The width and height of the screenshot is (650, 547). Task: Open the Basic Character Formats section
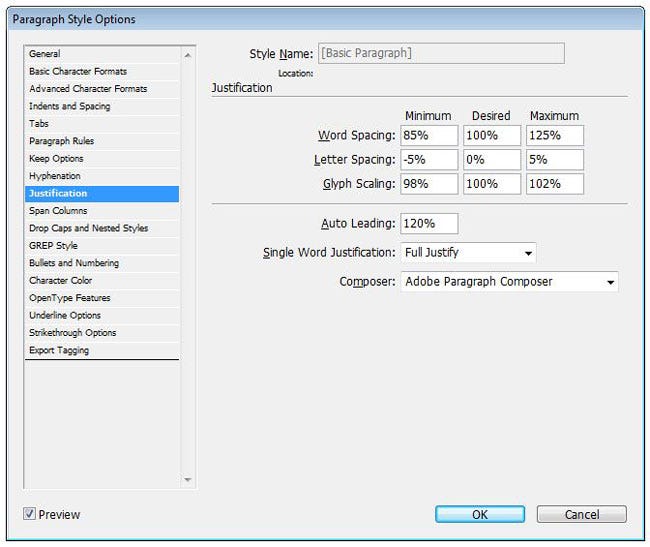[102, 71]
